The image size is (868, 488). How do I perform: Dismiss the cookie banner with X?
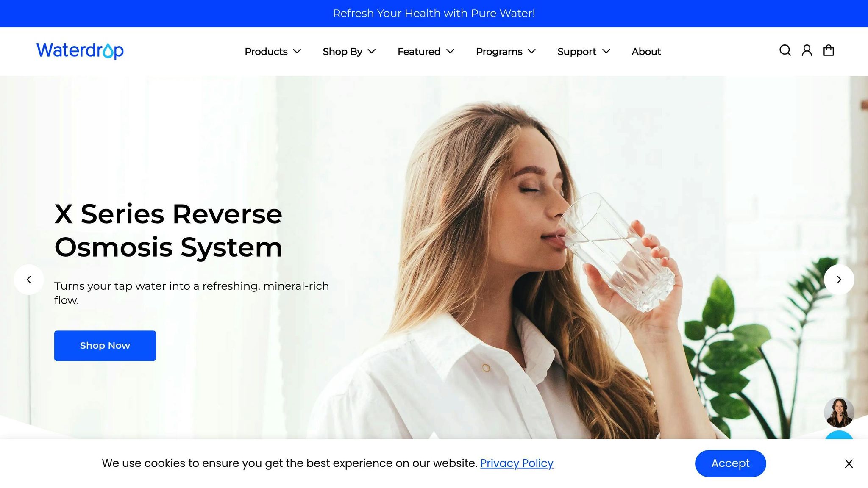coord(849,463)
